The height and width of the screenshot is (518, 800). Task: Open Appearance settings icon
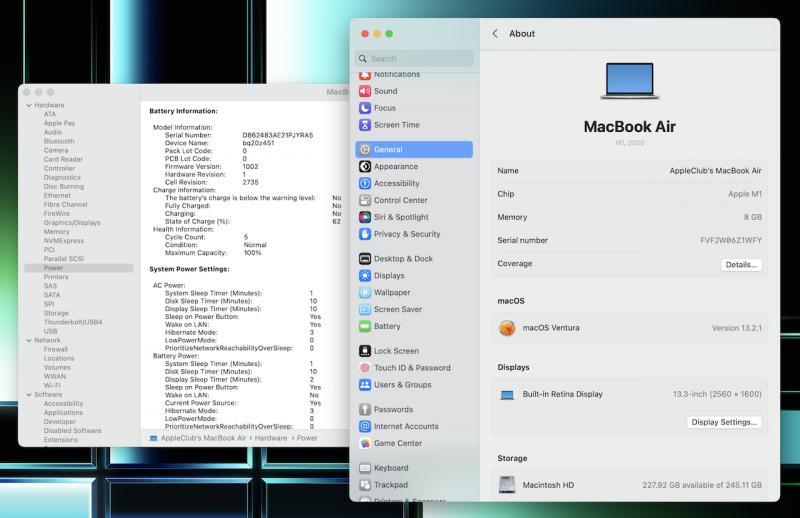[x=365, y=166]
